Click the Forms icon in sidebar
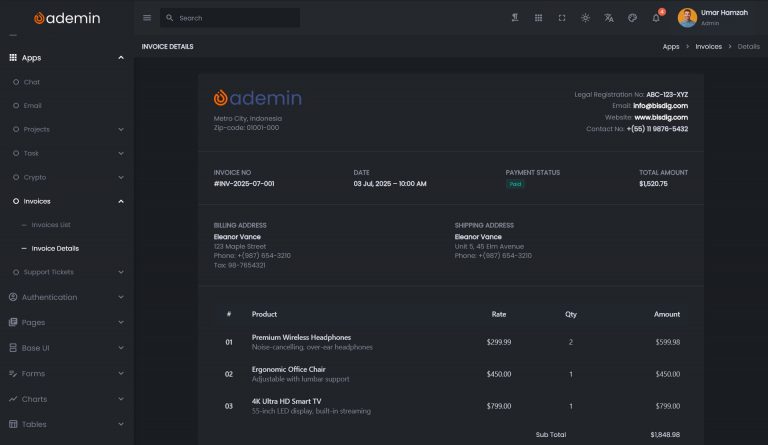The image size is (768, 445). coord(13,373)
